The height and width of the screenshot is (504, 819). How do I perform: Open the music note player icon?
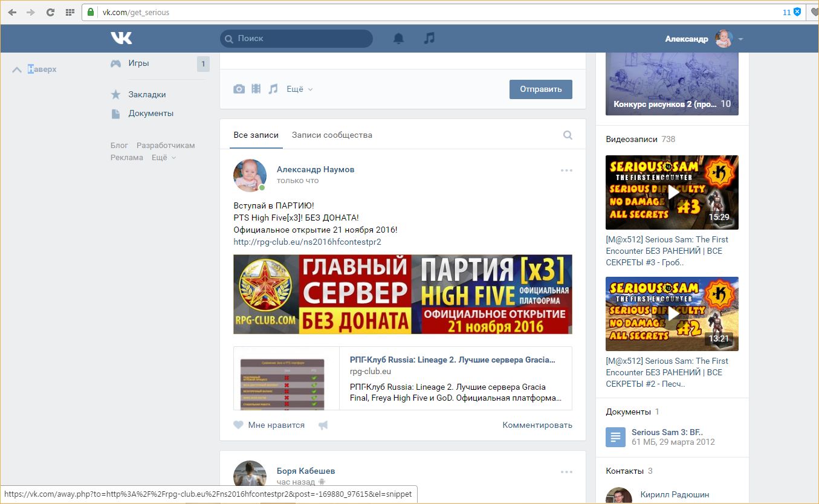[429, 38]
